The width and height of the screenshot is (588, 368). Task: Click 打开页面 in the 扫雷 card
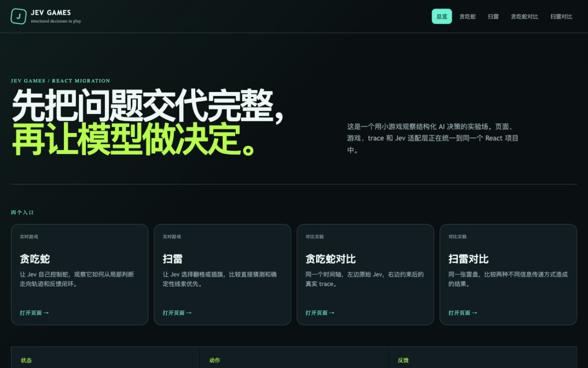pos(177,313)
